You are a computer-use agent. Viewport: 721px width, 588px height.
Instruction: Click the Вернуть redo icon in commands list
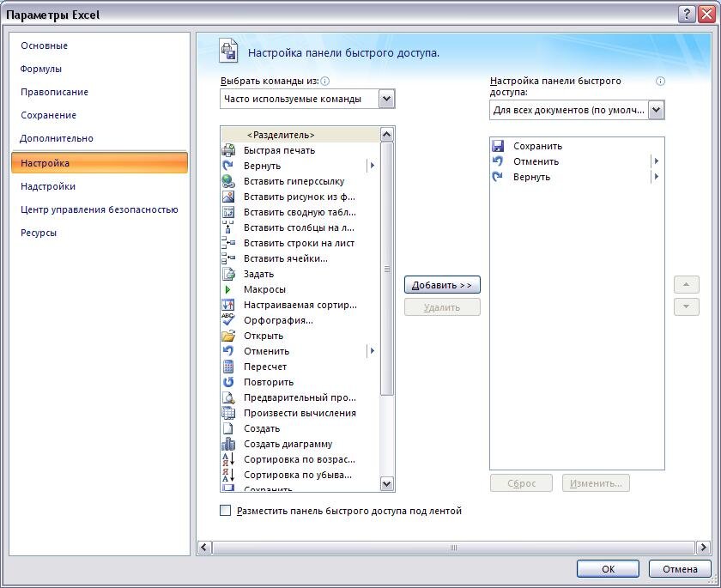coord(228,166)
